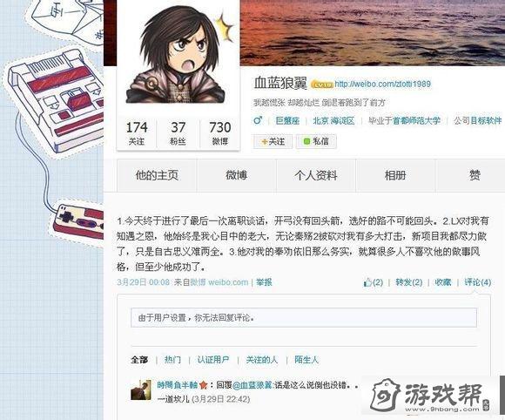
Task: Follow the user with +关注 button
Action: [x=273, y=141]
